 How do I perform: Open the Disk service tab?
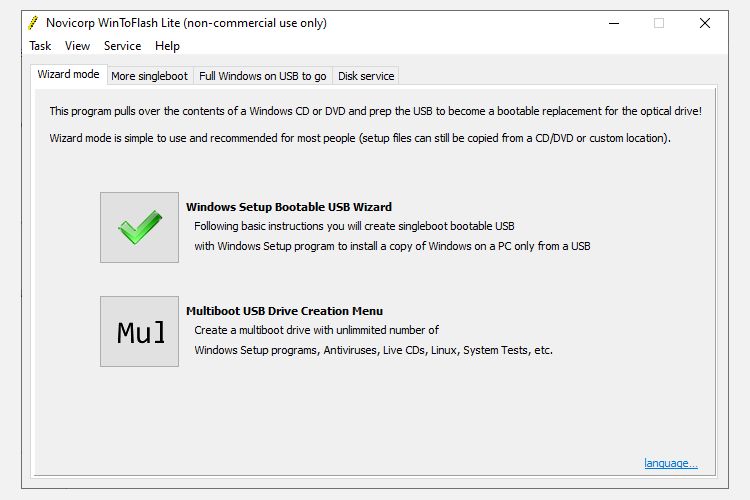pos(366,76)
